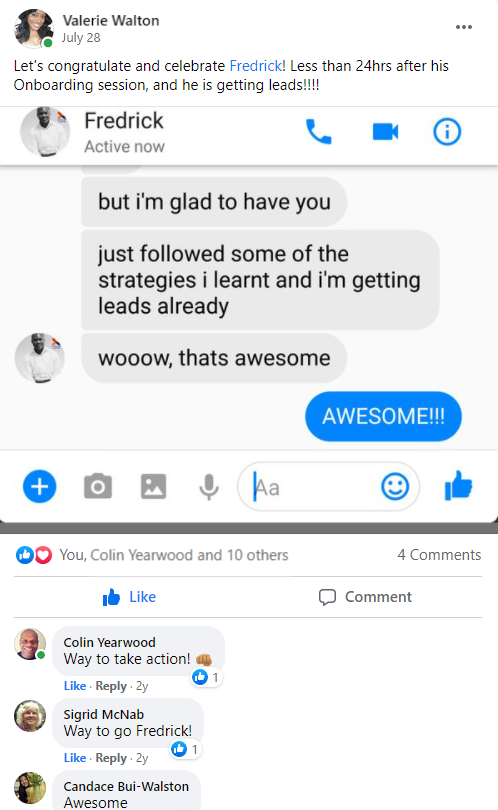The height and width of the screenshot is (810, 498).
Task: Like Colin Yearwood's comment
Action: point(75,686)
